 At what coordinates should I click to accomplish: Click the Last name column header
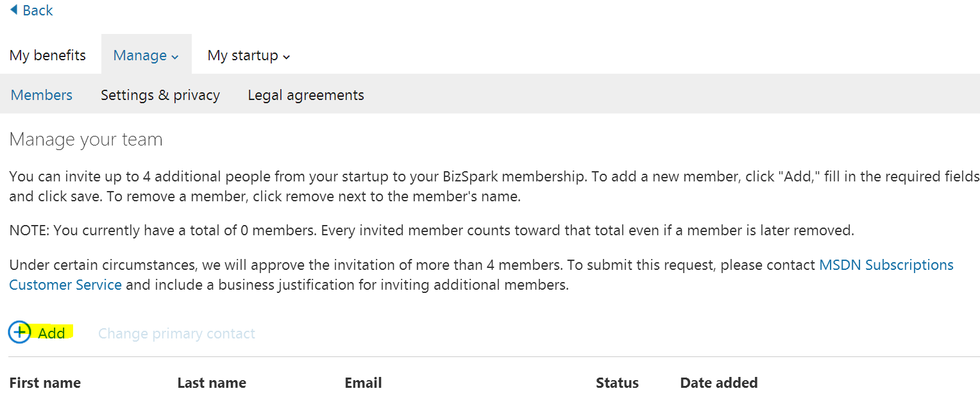(x=212, y=383)
